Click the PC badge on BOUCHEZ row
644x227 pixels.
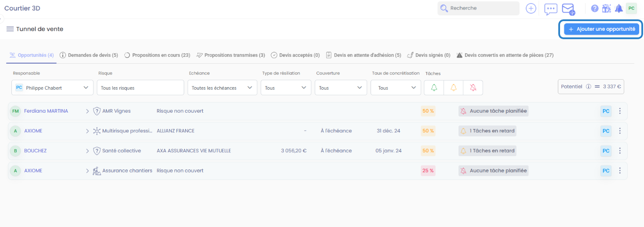606,151
